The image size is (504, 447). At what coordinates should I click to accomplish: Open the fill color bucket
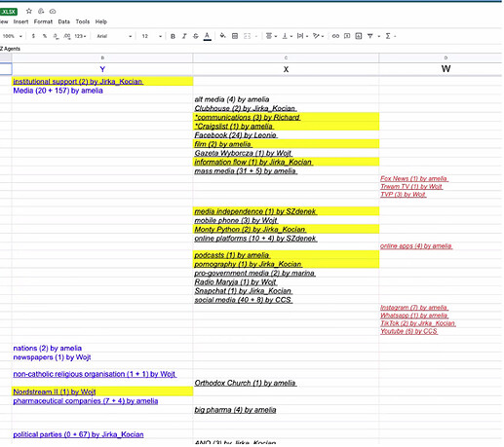pyautogui.click(x=223, y=36)
